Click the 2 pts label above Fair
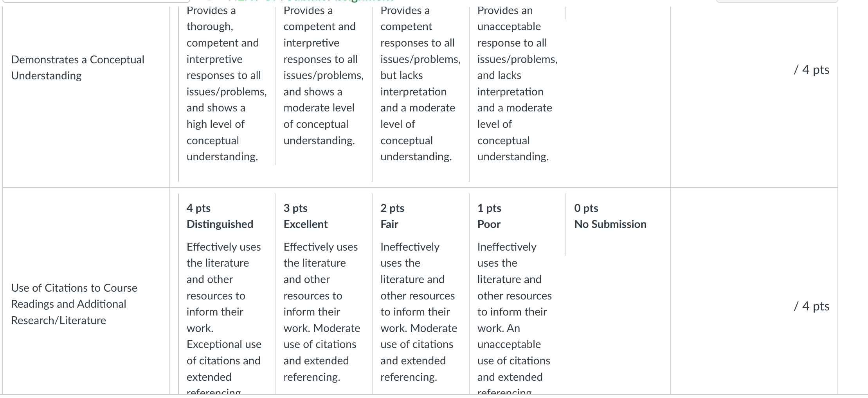This screenshot has height=398, width=868. click(392, 208)
